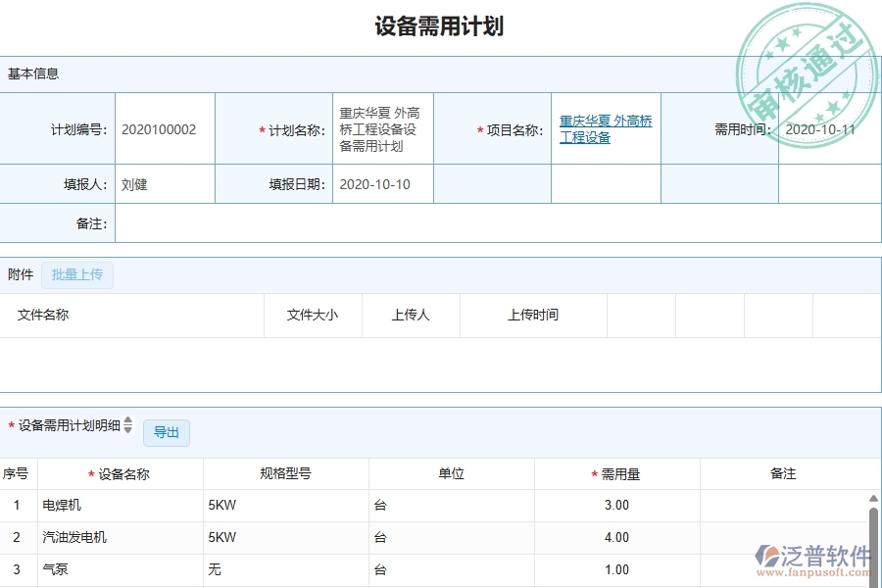Screen dimensions: 882x588
Task: Click the 批量上传 attachment upload button
Action: click(78, 274)
